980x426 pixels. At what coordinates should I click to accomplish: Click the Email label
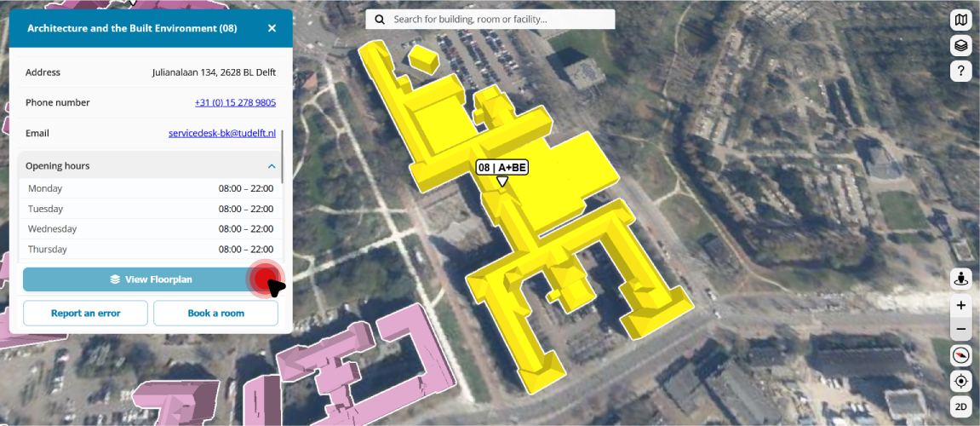pos(37,133)
